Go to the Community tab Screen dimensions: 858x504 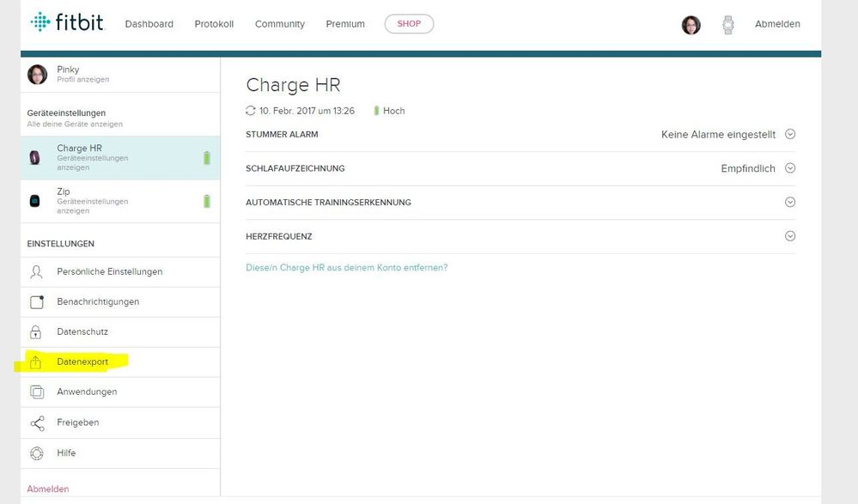coord(279,24)
